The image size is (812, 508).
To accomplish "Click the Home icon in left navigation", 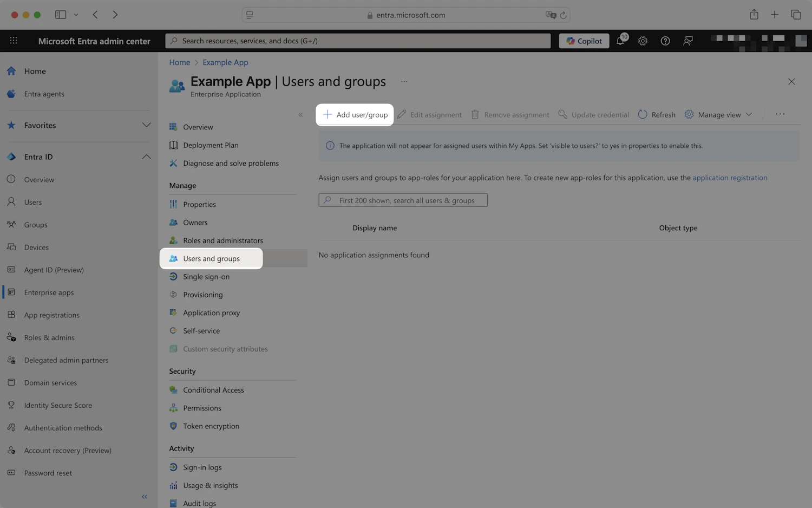I will coord(11,71).
